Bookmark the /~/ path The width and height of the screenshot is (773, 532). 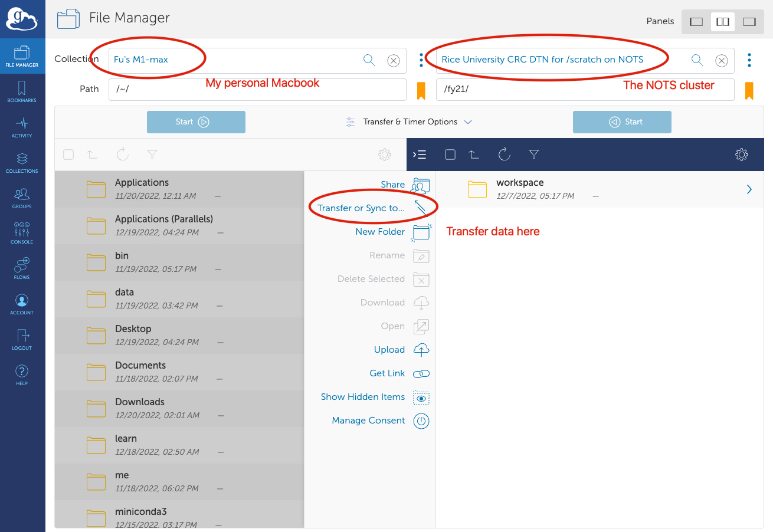(421, 91)
